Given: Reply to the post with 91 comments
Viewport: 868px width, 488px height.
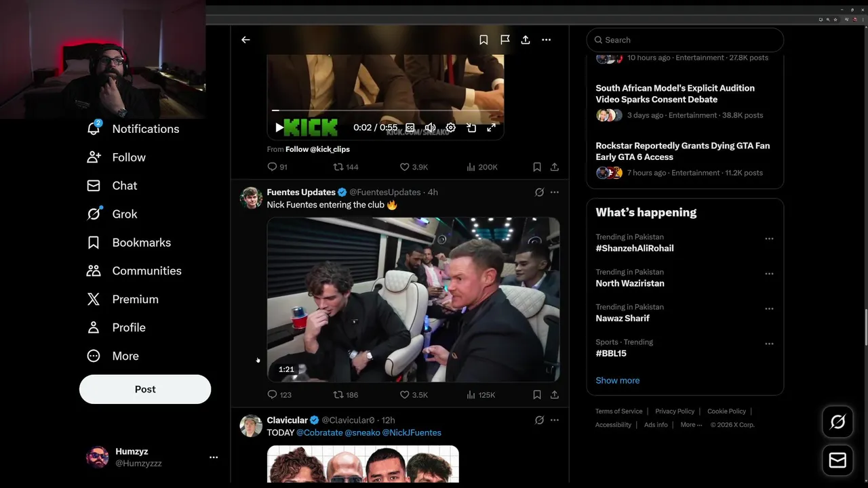Looking at the screenshot, I should pos(277,167).
